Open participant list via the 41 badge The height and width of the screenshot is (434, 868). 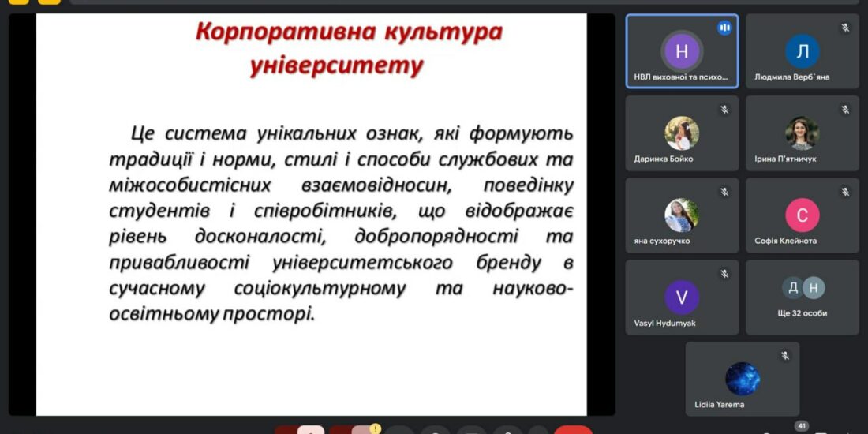click(x=802, y=426)
